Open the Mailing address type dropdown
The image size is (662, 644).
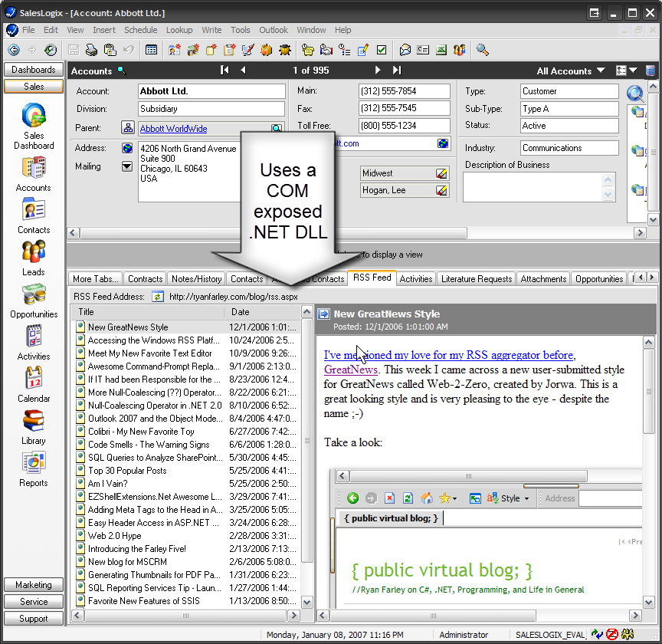[127, 166]
